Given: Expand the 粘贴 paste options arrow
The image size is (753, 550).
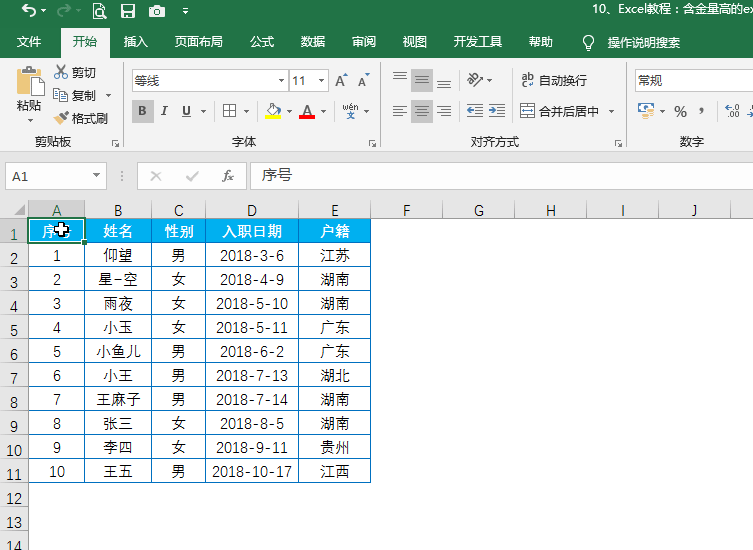Looking at the screenshot, I should point(30,121).
